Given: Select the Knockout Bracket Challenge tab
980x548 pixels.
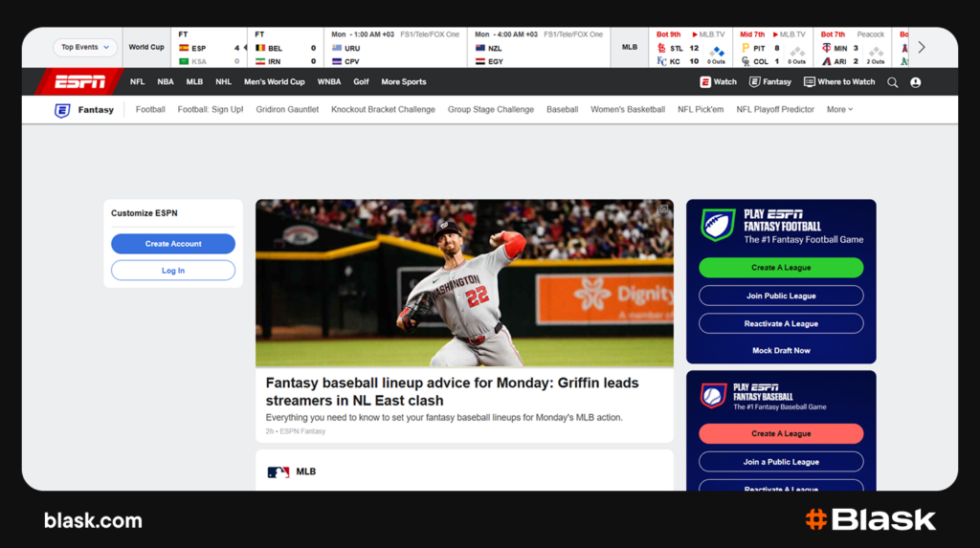Looking at the screenshot, I should click(x=383, y=109).
